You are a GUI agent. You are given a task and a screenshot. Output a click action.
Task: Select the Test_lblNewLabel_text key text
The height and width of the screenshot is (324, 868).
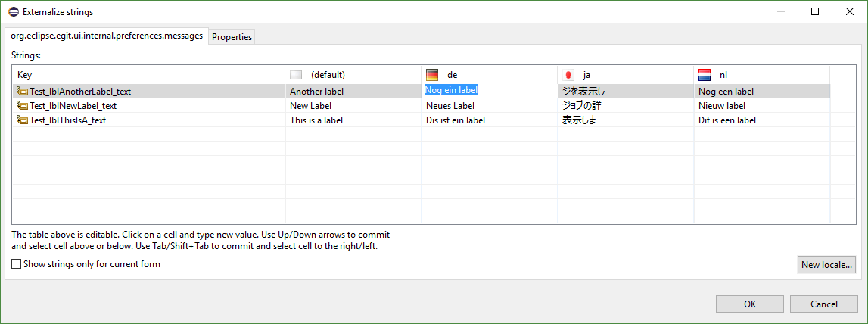click(73, 106)
